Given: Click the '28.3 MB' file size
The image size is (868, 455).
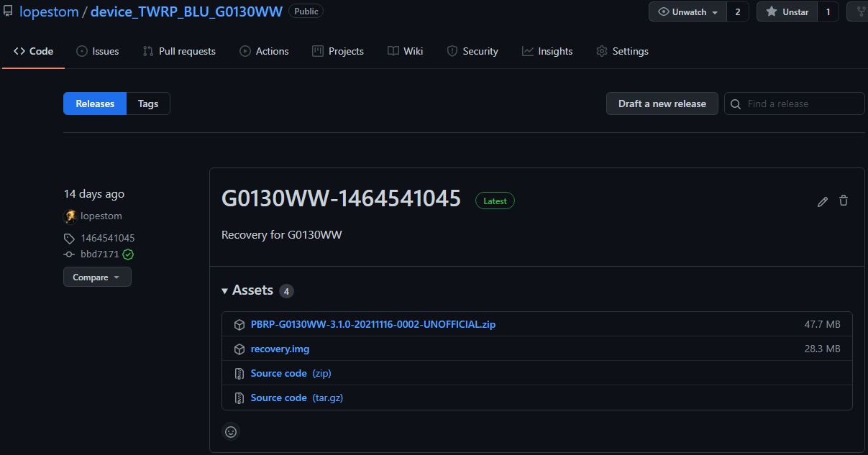Looking at the screenshot, I should pyautogui.click(x=822, y=349).
